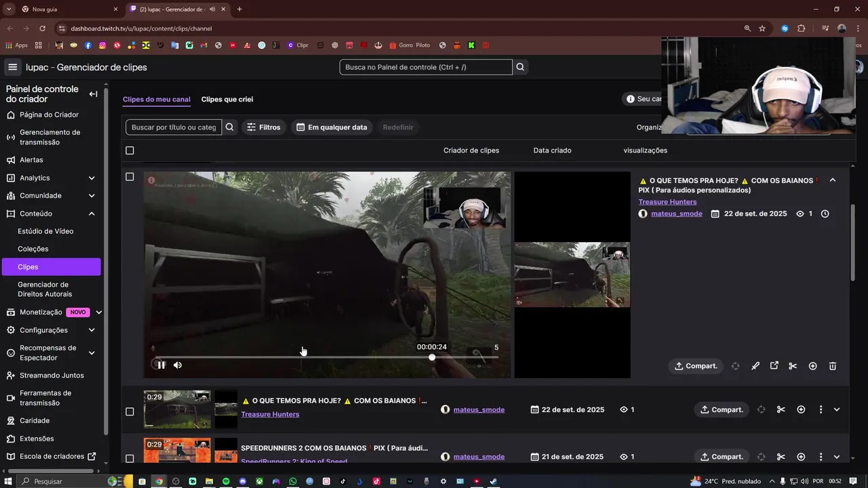Viewport: 868px width, 488px height.
Task: Bookmark this page with the star icon
Action: pyautogui.click(x=762, y=28)
